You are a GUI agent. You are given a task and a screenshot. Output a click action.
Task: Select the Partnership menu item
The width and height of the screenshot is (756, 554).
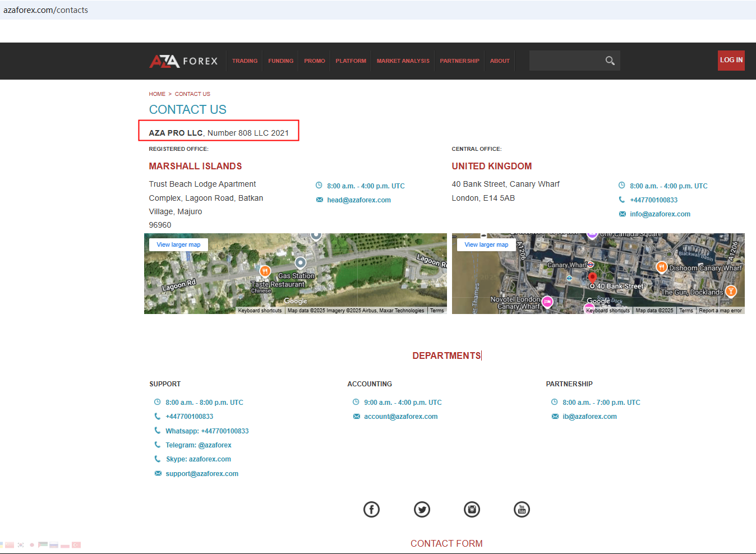pos(459,61)
